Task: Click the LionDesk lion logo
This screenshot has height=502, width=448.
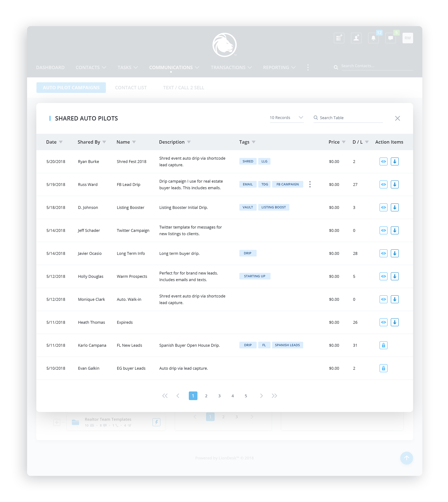Action: tap(224, 45)
